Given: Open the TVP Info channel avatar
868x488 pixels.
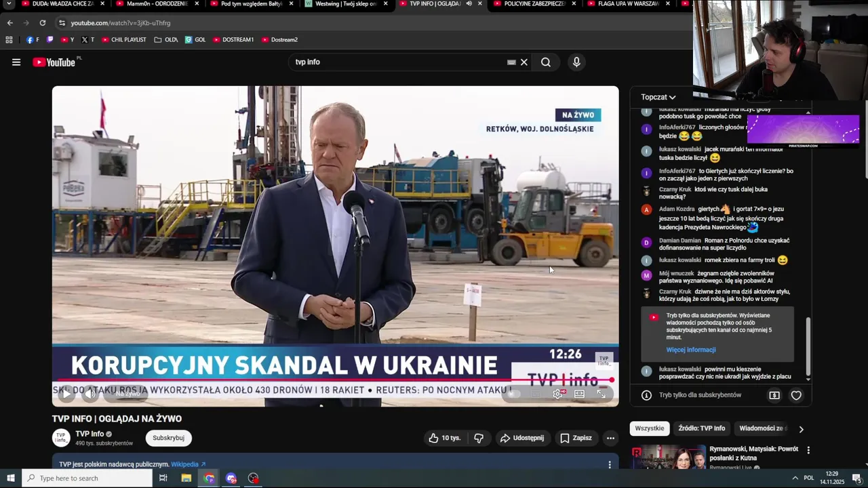Looking at the screenshot, I should pyautogui.click(x=61, y=438).
